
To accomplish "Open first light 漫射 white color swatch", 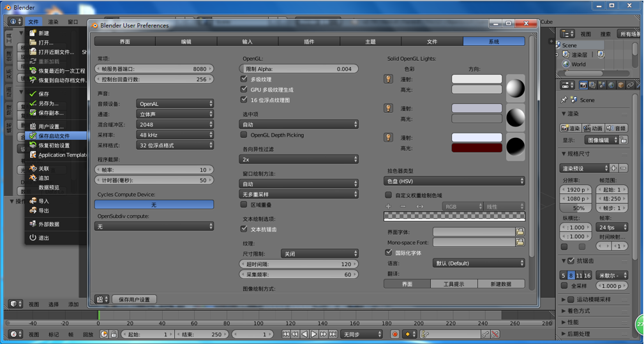I will (477, 79).
